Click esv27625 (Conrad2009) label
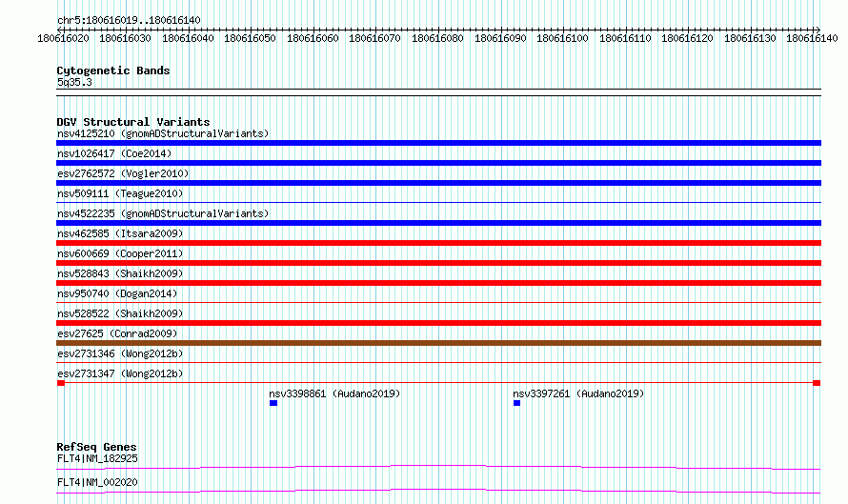Screen dimensions: 848x504 pos(117,333)
